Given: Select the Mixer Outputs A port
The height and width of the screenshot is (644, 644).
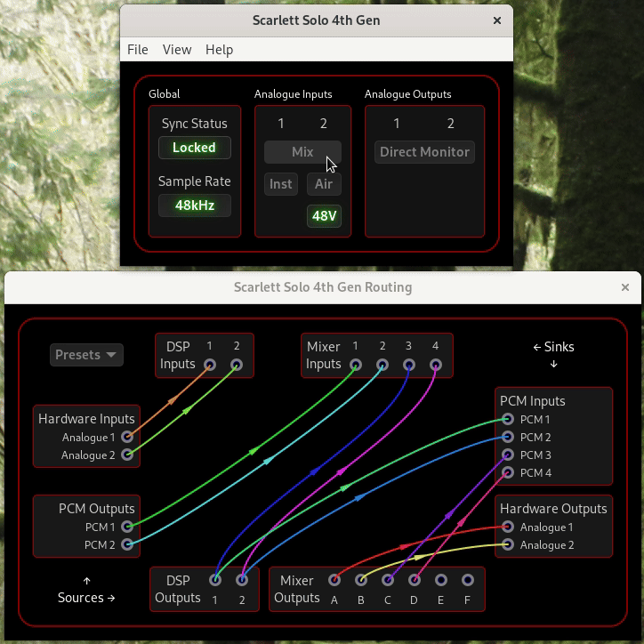Looking at the screenshot, I should click(334, 580).
